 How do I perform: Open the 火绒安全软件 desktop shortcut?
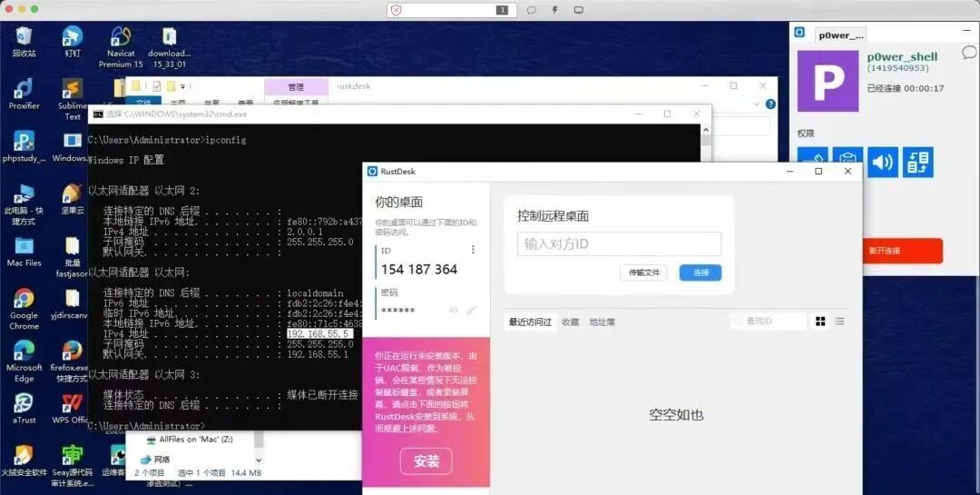click(24, 460)
